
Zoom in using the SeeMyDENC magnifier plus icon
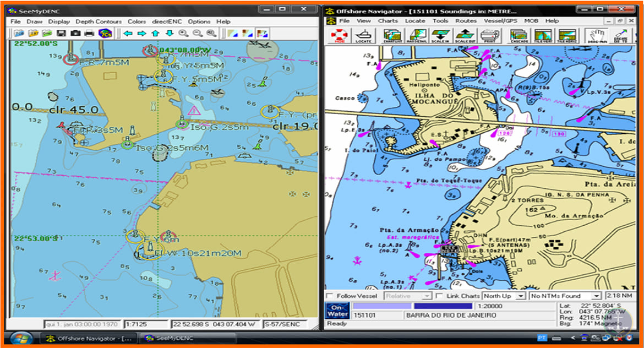click(x=183, y=33)
